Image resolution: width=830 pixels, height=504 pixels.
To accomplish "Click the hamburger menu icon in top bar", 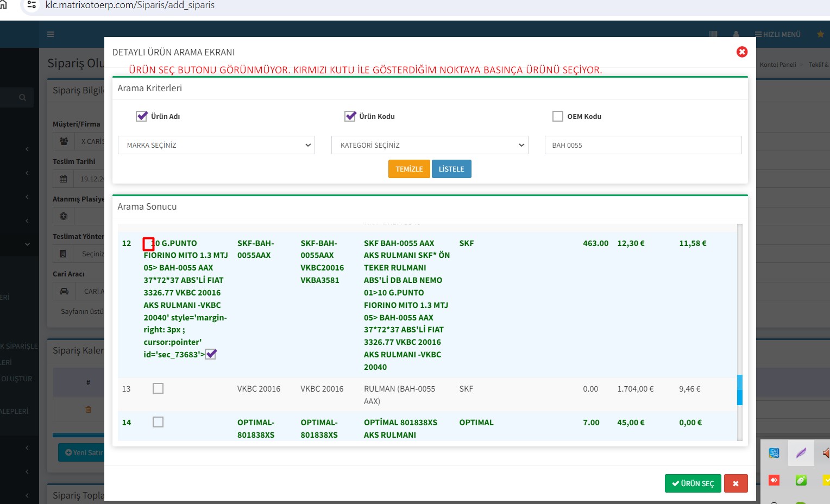I will coord(51,34).
